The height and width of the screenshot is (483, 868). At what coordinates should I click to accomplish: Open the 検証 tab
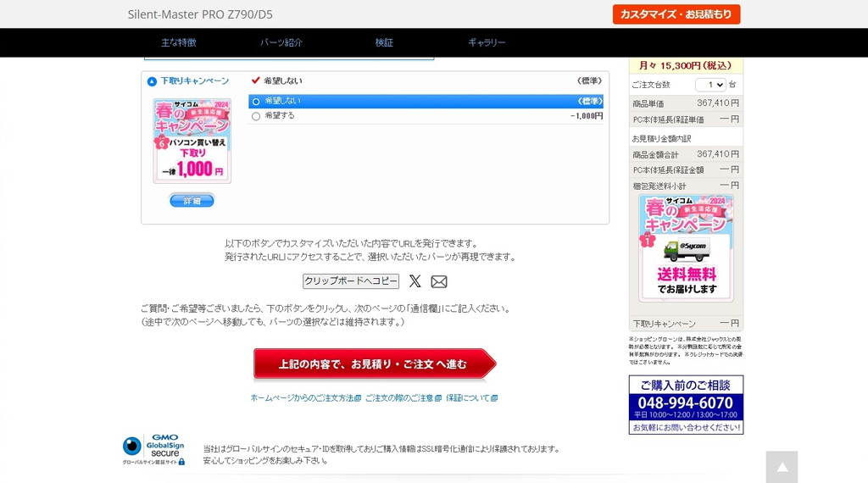point(384,42)
